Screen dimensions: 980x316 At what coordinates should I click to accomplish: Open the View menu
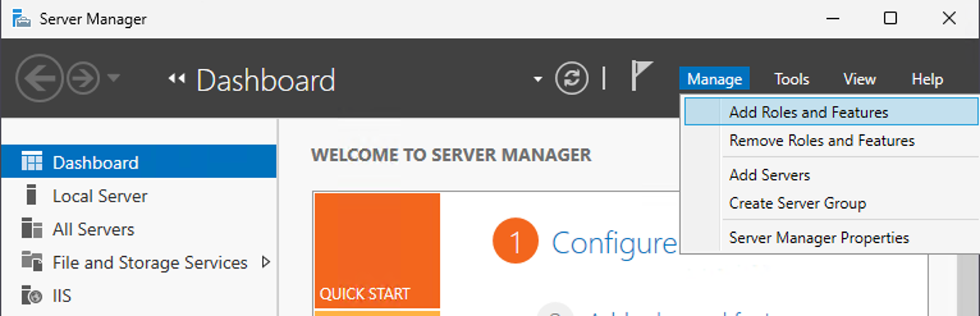tap(860, 79)
